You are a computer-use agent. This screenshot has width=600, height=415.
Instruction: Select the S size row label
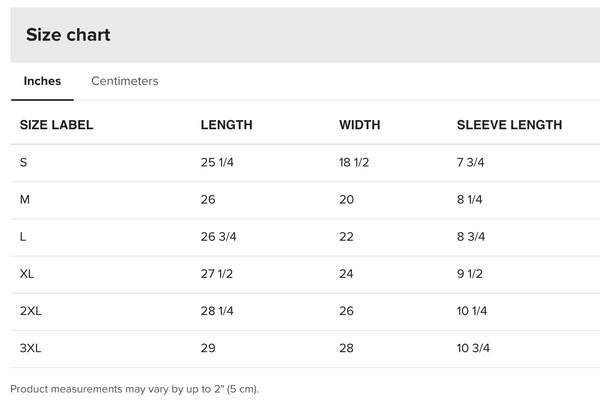point(24,162)
